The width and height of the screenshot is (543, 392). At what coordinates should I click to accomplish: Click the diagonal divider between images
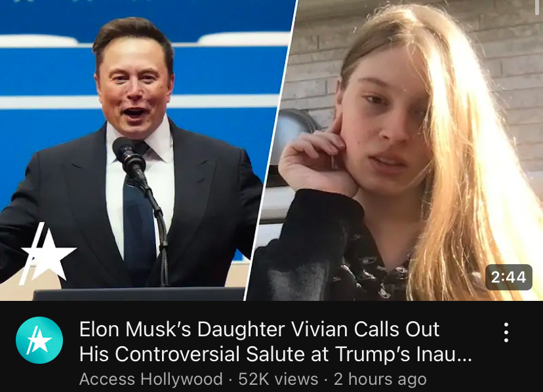click(271, 150)
